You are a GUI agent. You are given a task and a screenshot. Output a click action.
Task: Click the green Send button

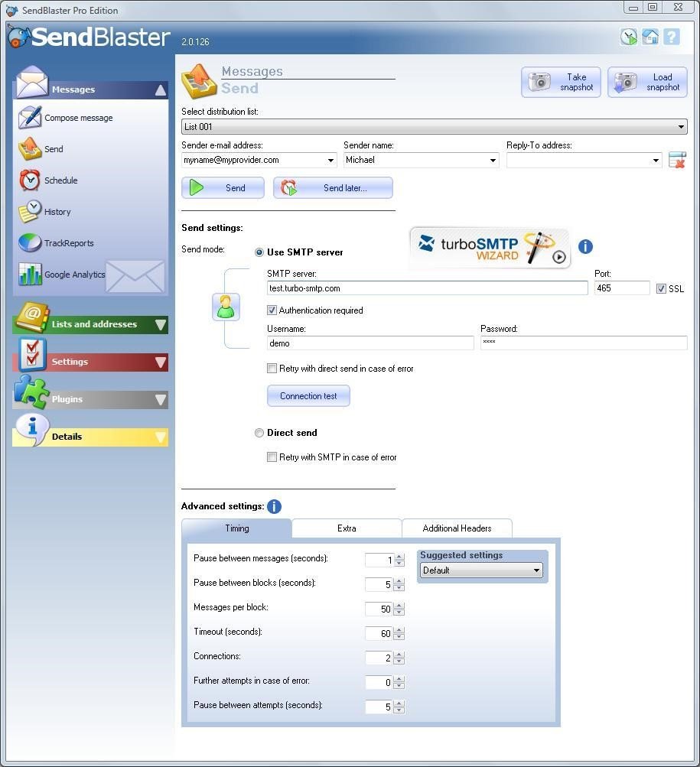tap(223, 188)
